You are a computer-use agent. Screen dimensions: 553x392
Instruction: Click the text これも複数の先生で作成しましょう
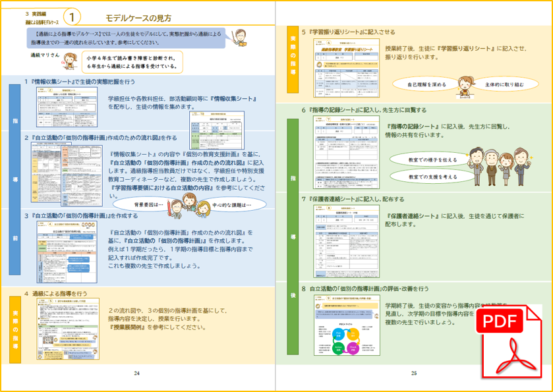pos(154,266)
